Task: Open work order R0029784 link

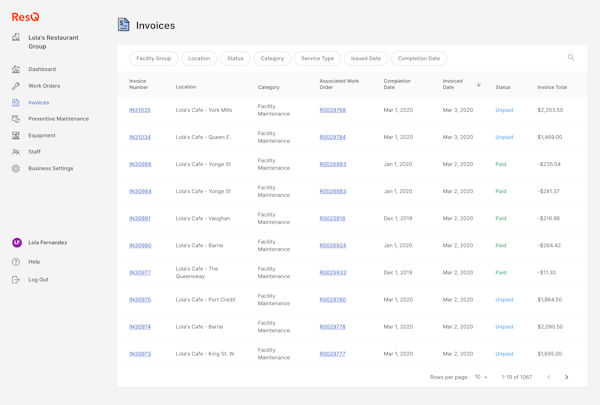Action: coord(333,137)
